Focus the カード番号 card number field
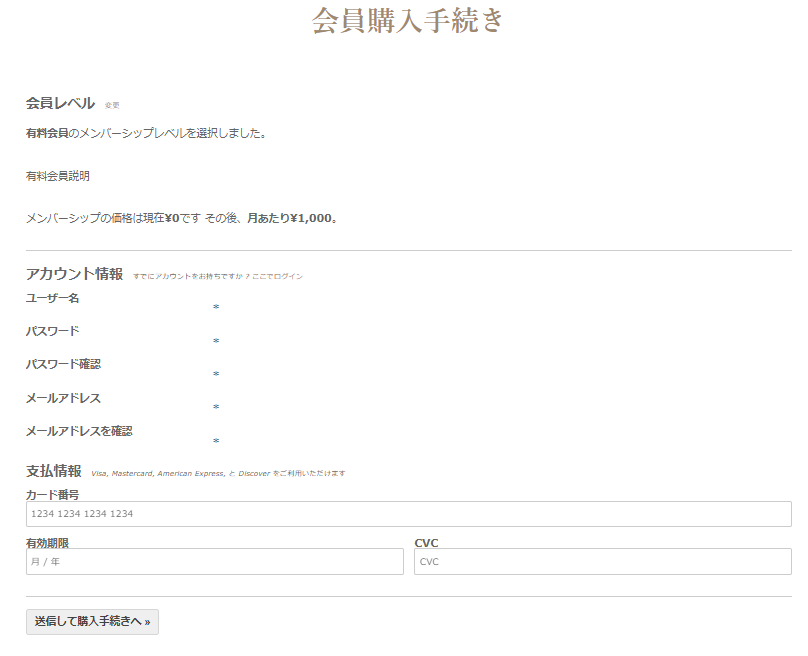Image resolution: width=808 pixels, height=656 pixels. [x=408, y=514]
